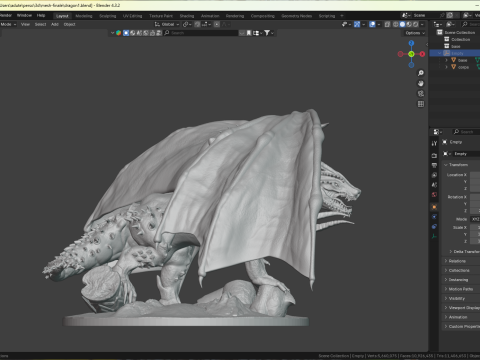Screen dimensions: 480x360
Task: Click Scene Collection icon in outliner
Action: (x=440, y=32)
